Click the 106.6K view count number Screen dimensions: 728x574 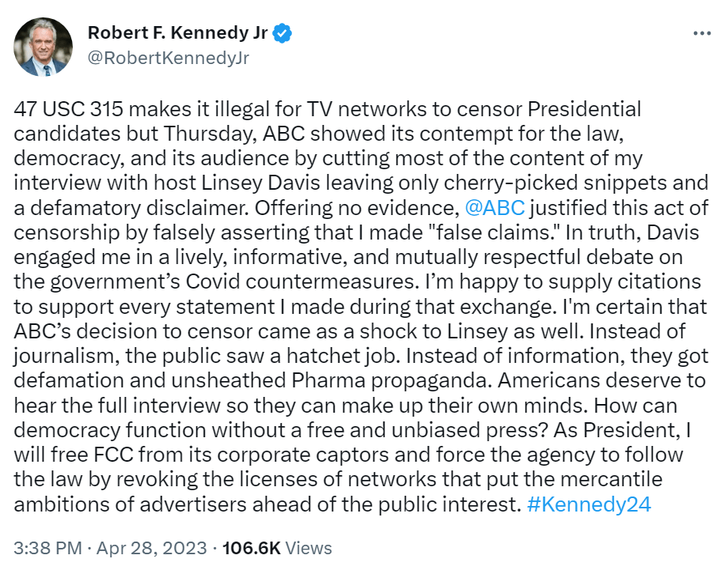(x=250, y=548)
